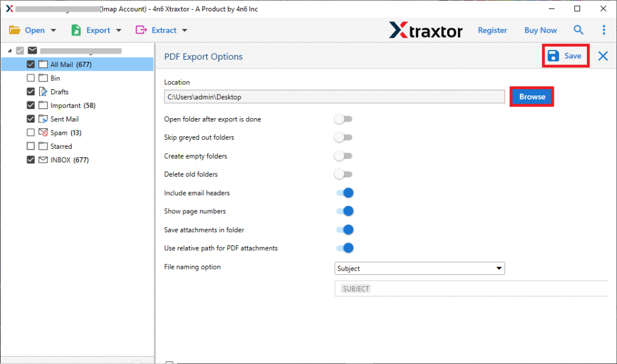
Task: Enable Delete old folders toggle
Action: (x=343, y=174)
